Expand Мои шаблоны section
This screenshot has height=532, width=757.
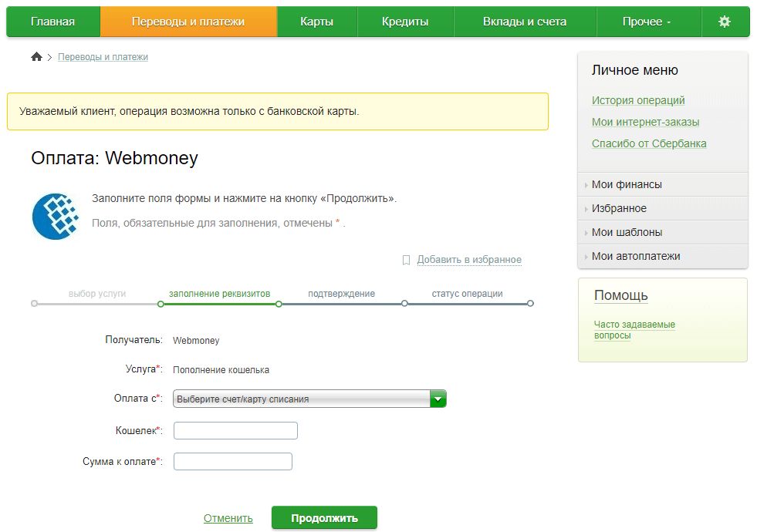click(x=662, y=233)
